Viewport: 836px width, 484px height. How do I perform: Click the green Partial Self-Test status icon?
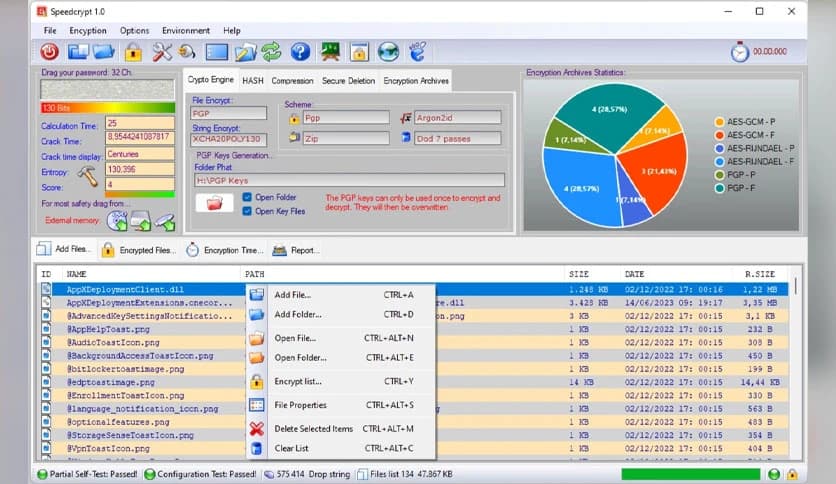click(x=42, y=474)
